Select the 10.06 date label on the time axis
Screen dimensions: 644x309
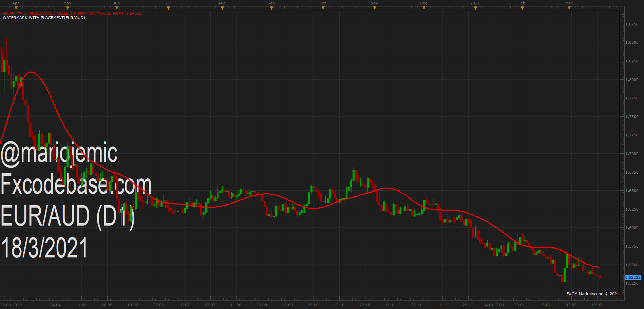[133, 305]
